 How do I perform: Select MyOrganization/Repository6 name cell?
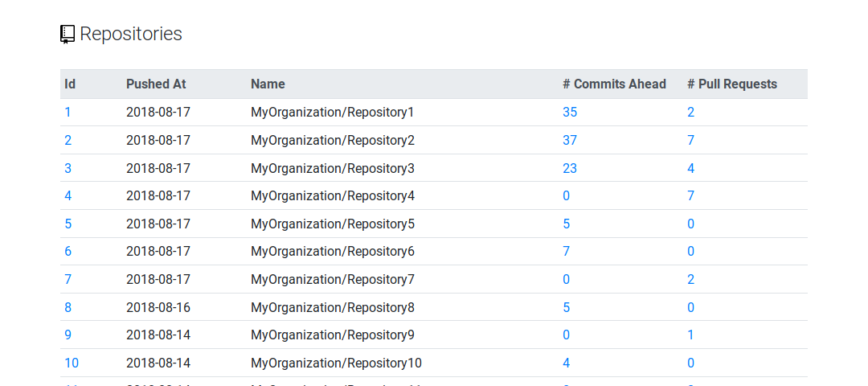point(333,252)
